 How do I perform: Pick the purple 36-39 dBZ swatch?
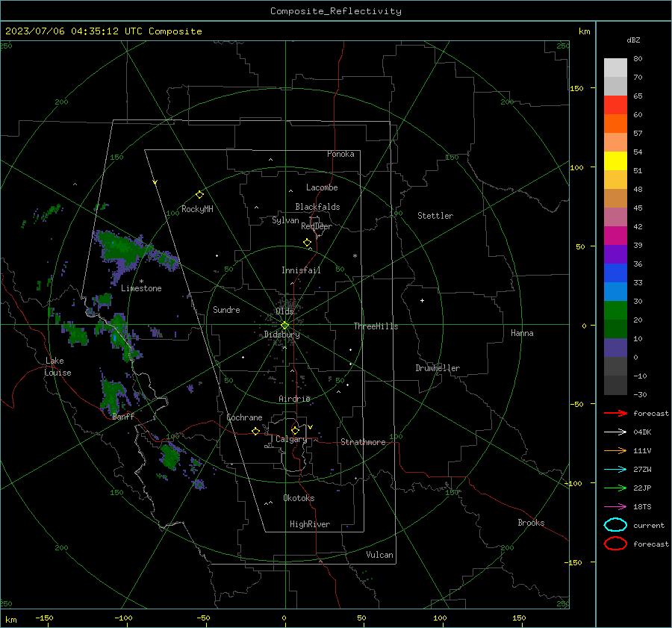coord(615,255)
